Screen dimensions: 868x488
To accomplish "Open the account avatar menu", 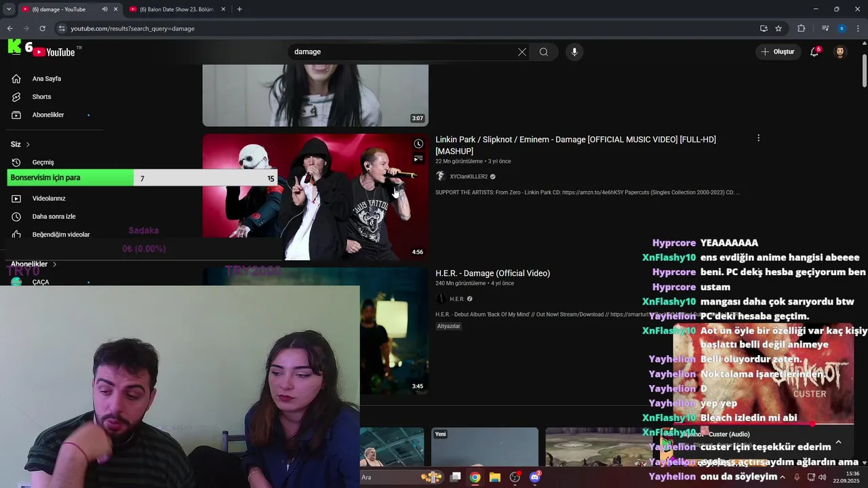I will [x=840, y=52].
